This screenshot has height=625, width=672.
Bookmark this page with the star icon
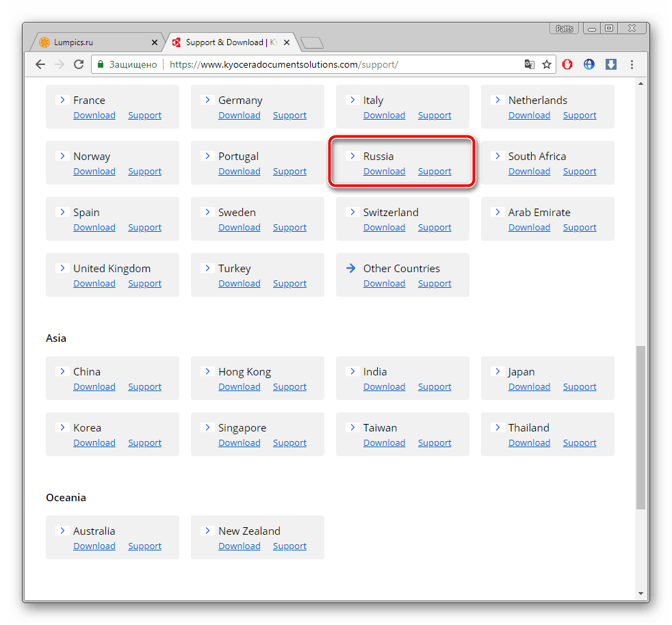point(547,64)
